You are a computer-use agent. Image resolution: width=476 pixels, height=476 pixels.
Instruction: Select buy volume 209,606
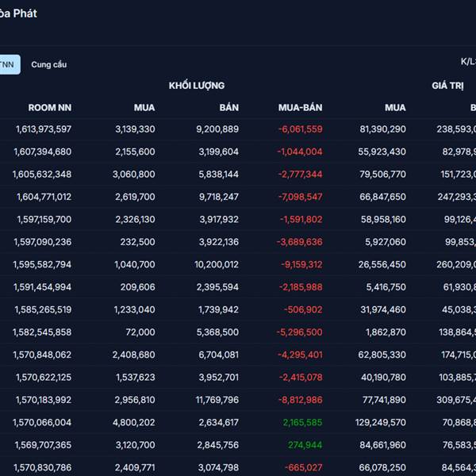[138, 287]
